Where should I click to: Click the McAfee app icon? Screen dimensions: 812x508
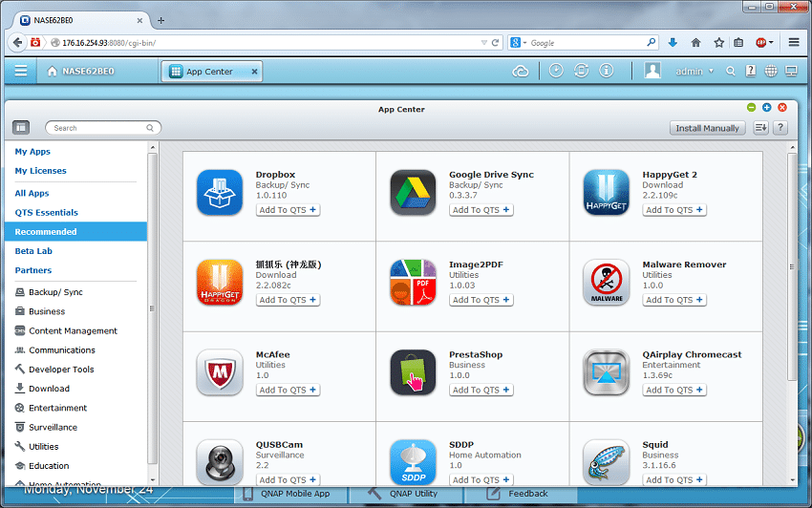click(220, 372)
